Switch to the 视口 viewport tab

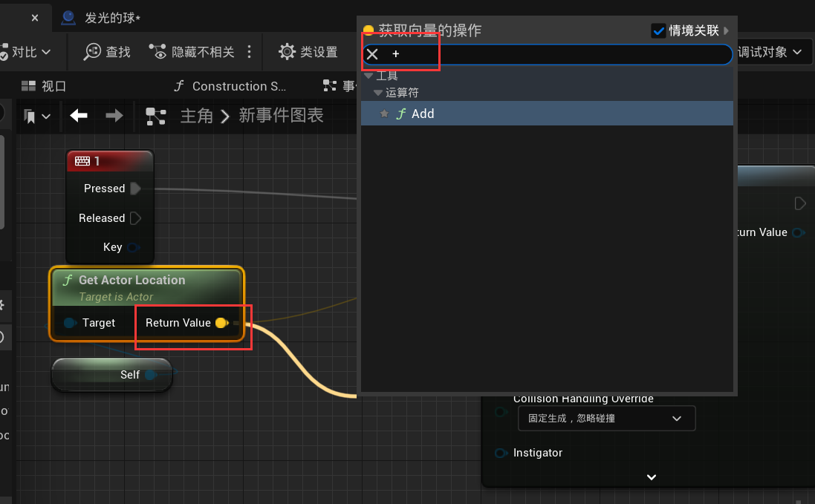(x=44, y=86)
